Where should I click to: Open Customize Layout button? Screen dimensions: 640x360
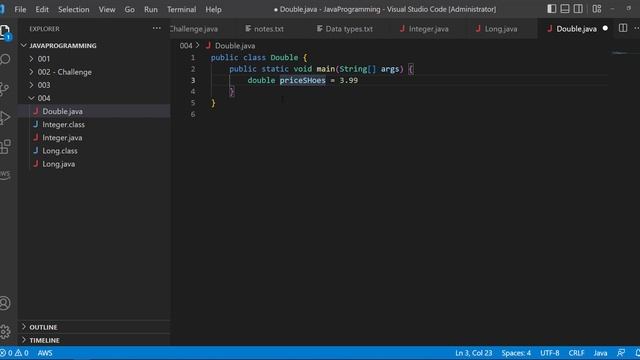tap(597, 9)
